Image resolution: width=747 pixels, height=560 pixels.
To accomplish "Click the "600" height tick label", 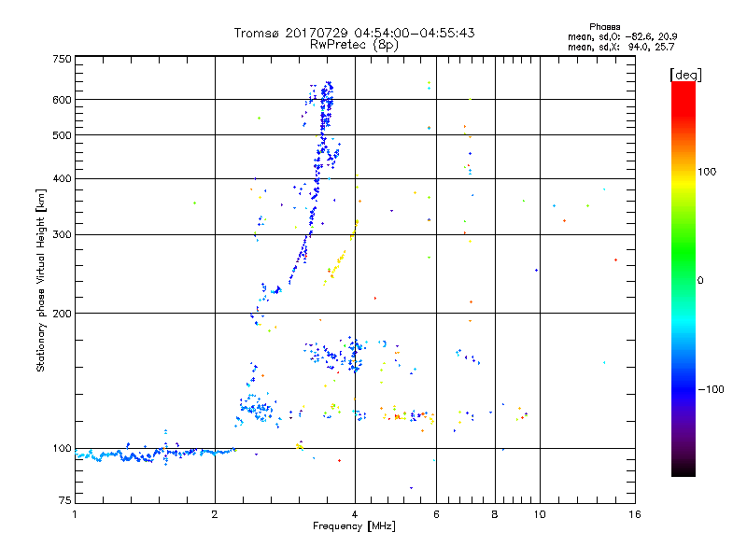I will pos(62,100).
